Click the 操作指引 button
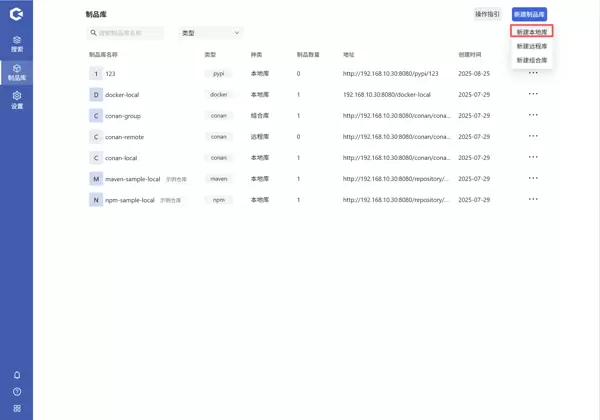Screen dimensions: 600x420 (x=487, y=14)
